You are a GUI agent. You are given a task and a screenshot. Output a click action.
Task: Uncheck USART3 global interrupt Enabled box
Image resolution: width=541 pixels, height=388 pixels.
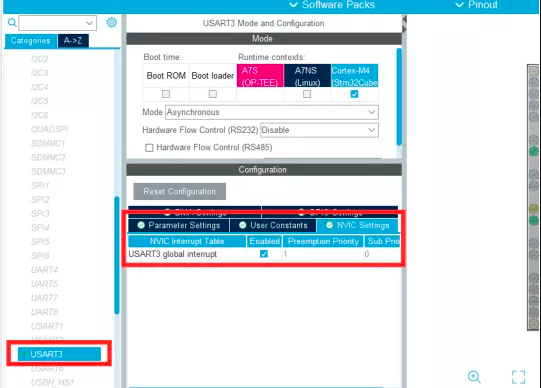[x=264, y=254]
